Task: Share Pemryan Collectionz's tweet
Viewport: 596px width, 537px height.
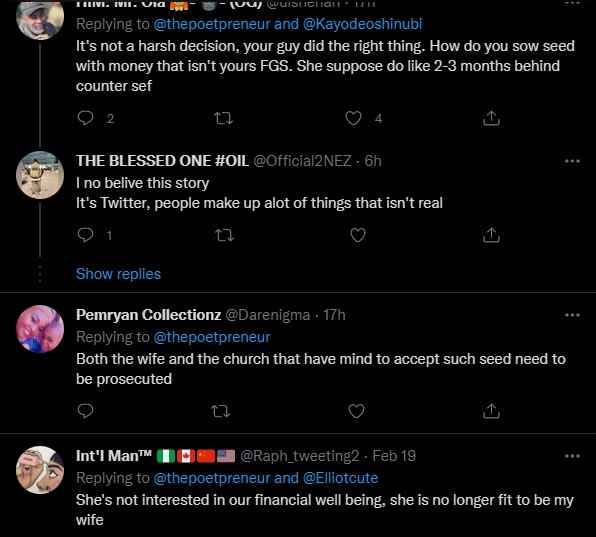Action: [491, 411]
